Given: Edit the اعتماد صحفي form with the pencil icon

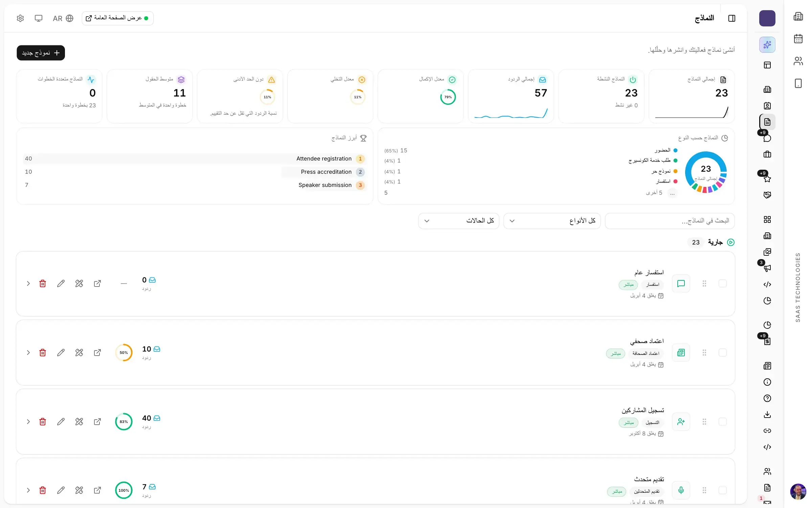Looking at the screenshot, I should (61, 353).
